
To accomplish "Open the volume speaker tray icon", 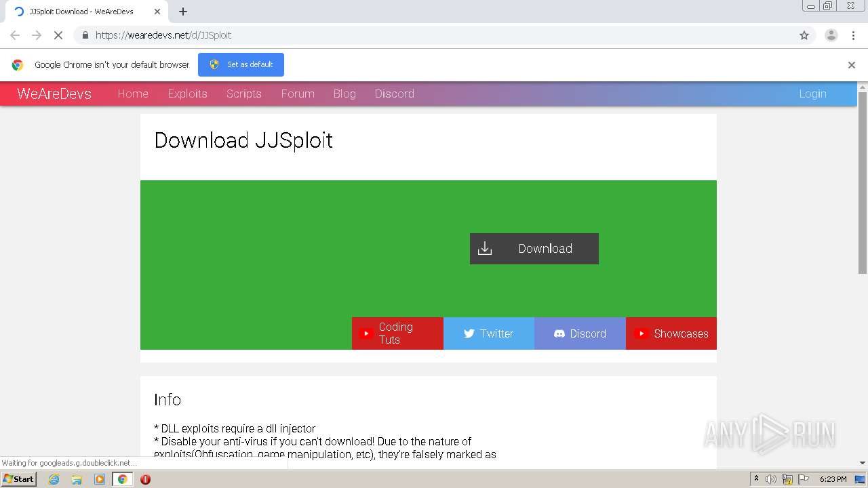I will click(771, 479).
